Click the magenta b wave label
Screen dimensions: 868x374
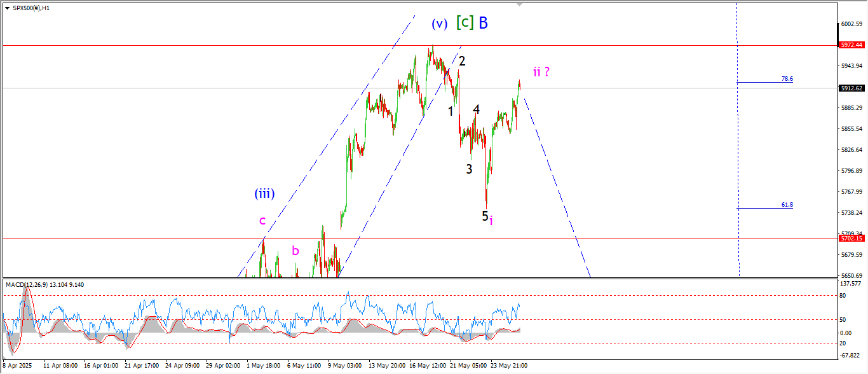pos(295,251)
